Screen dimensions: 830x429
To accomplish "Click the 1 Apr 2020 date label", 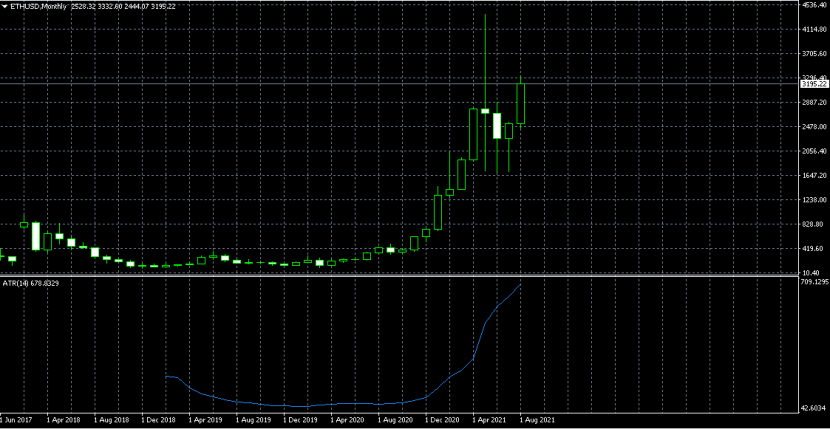I will (x=348, y=419).
